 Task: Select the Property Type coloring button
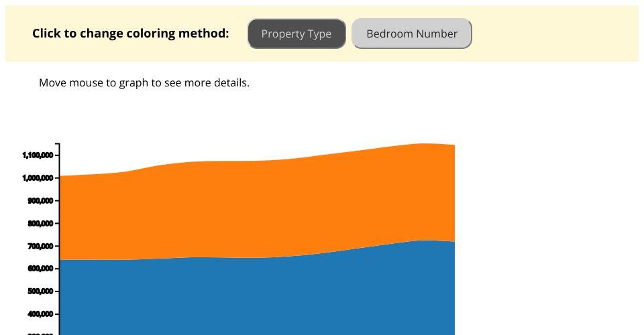(297, 34)
